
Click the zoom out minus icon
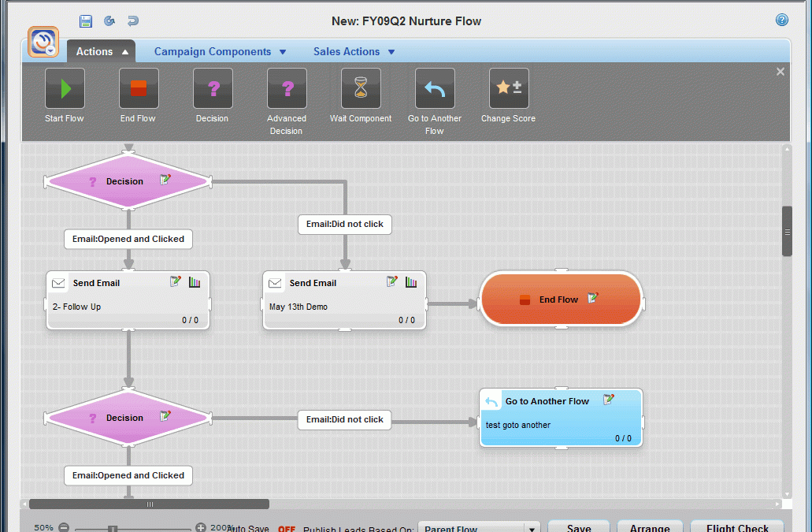64,527
